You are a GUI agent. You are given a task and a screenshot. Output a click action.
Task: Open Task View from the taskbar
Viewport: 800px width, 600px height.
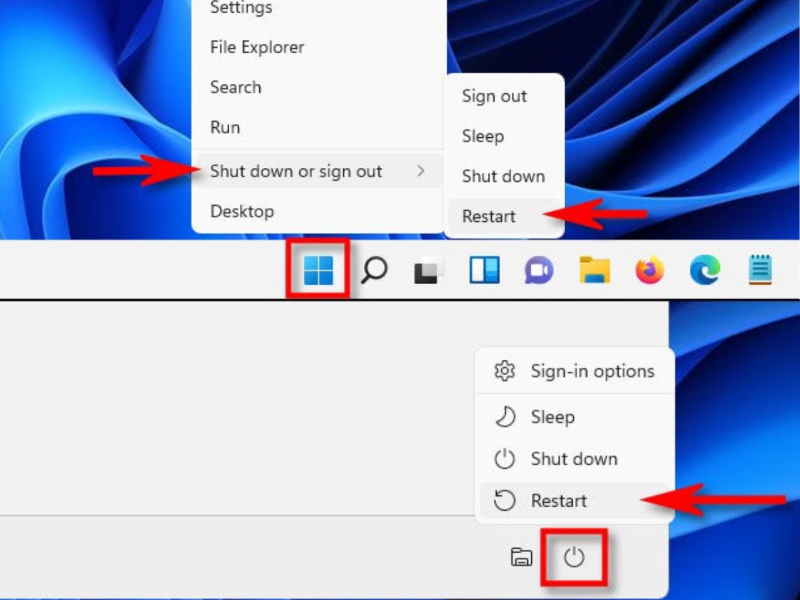pyautogui.click(x=429, y=270)
